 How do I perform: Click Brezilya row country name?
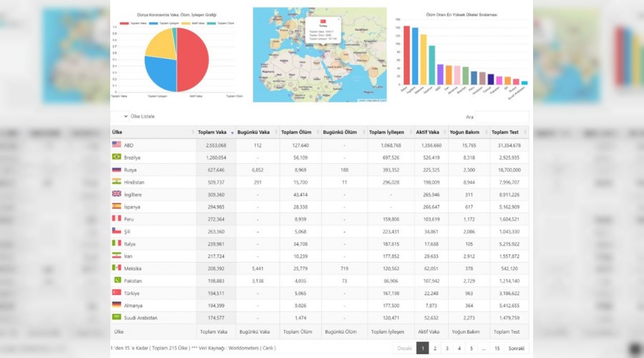pyautogui.click(x=132, y=158)
